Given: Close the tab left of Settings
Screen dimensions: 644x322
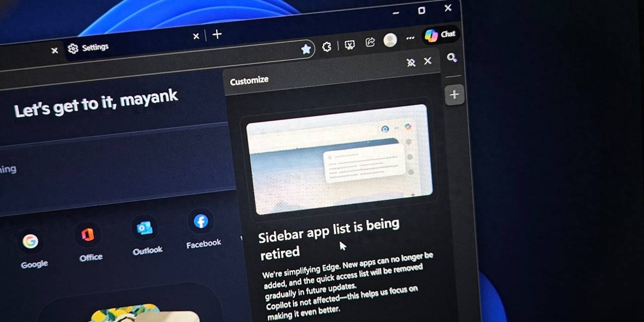Looking at the screenshot, I should tap(54, 50).
